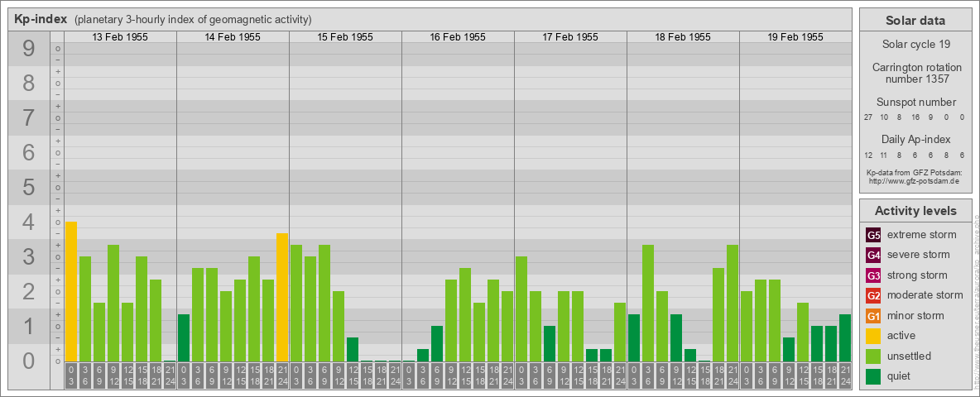Click the 0-3h bar on 17 Feb
This screenshot has width=980, height=397.
tap(521, 309)
